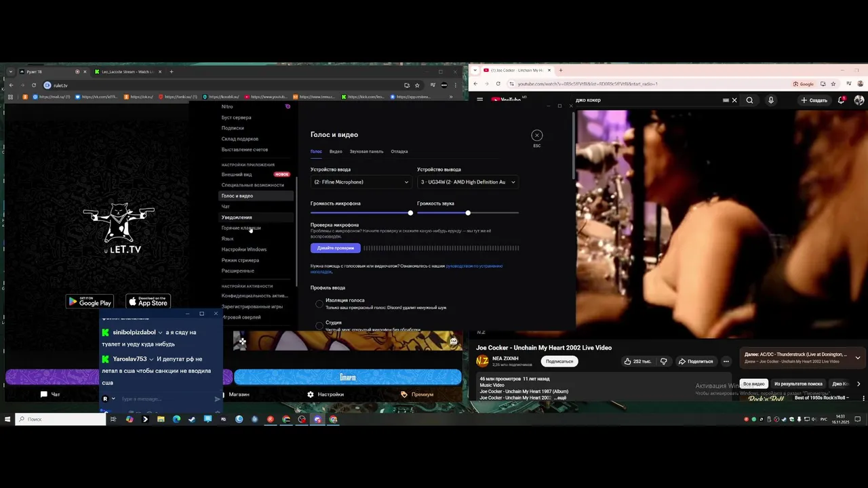The image size is (868, 488).
Task: Switch to the Звуковая панель tab
Action: (x=366, y=152)
